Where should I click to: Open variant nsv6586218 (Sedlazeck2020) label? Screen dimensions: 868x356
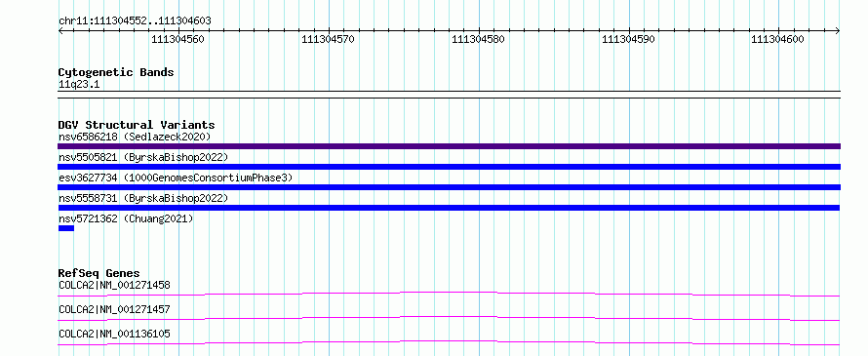coord(135,137)
